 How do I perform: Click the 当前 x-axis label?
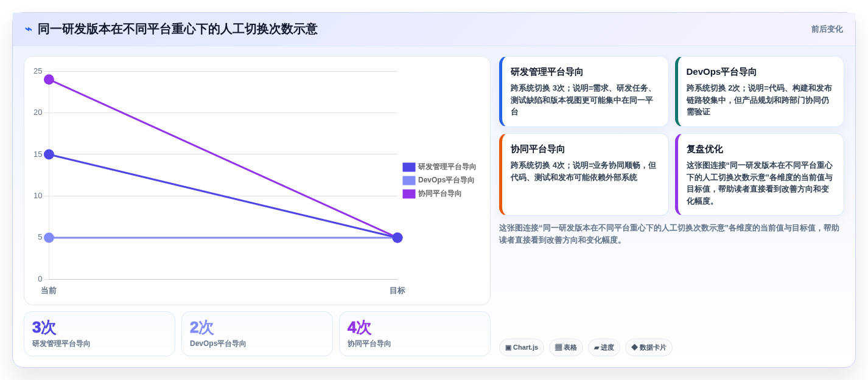click(x=49, y=291)
